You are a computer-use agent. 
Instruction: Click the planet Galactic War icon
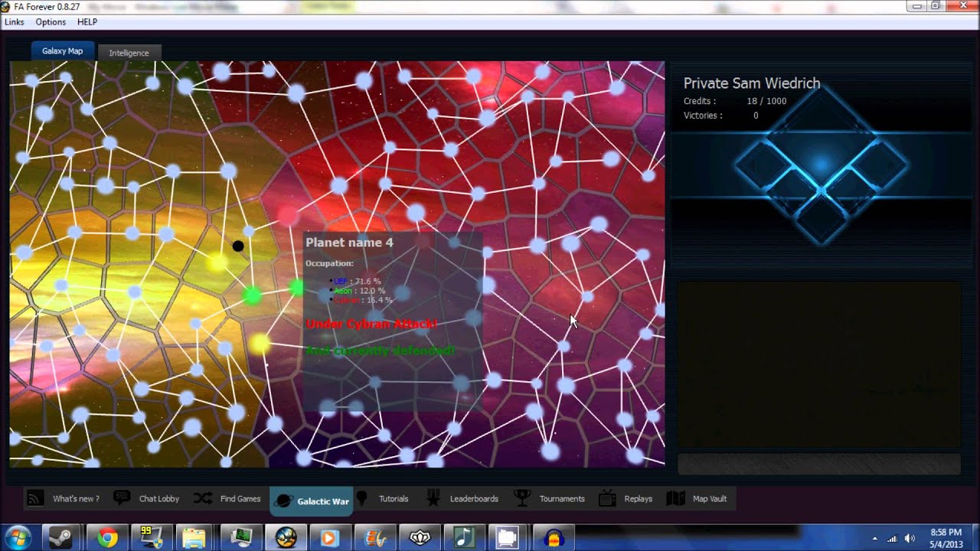[x=283, y=501]
